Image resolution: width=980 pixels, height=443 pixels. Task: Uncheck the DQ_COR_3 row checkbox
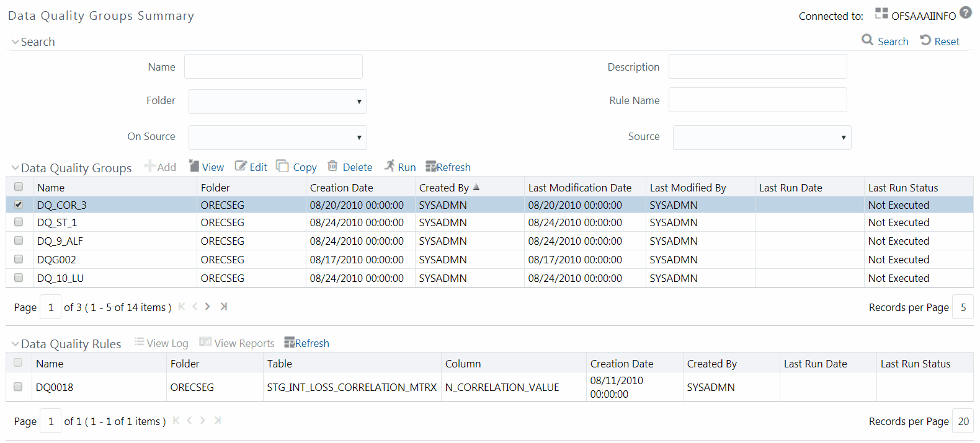coord(19,204)
